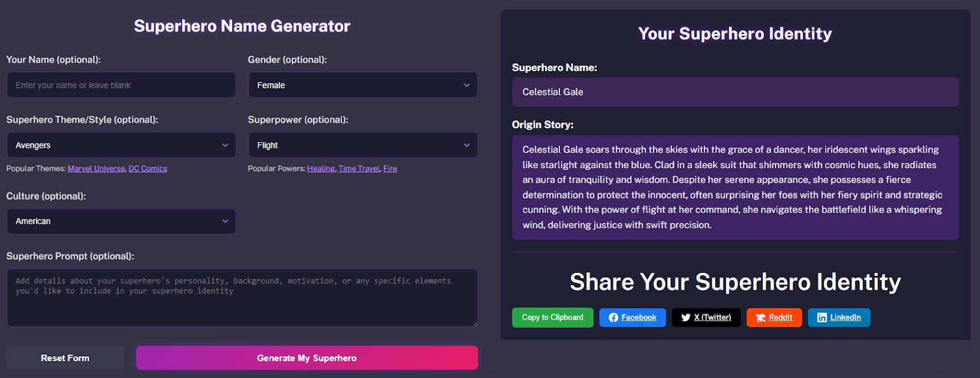Image resolution: width=980 pixels, height=378 pixels.
Task: Choose the Fire popular power link
Action: [x=390, y=168]
